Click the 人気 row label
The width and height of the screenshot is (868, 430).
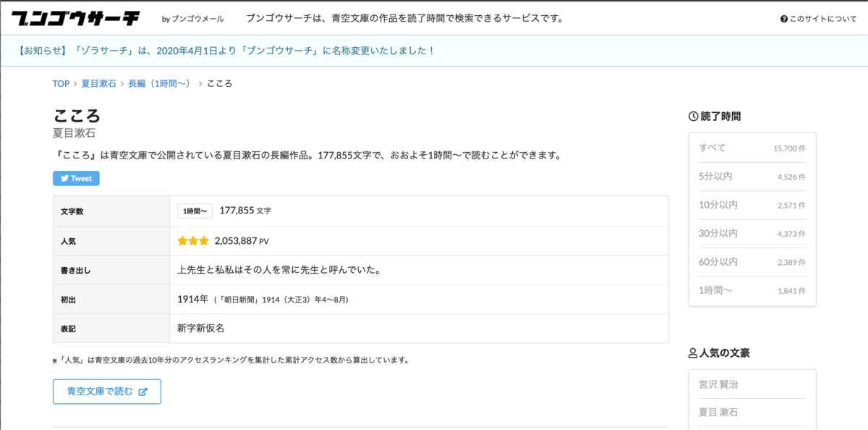click(x=68, y=241)
